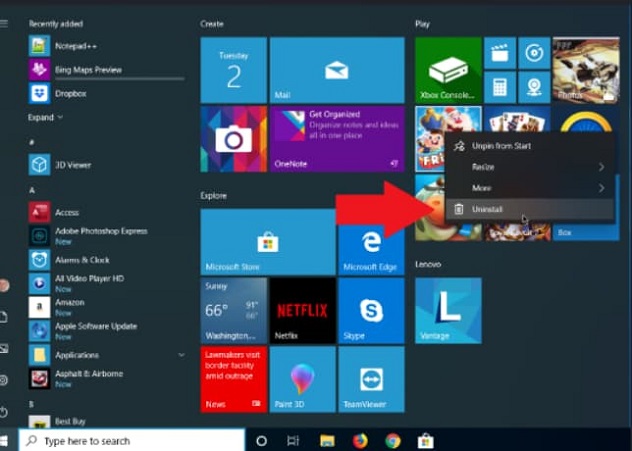Open Pictures from Start sidebar
Screen dimensions: 632x451
(4, 349)
